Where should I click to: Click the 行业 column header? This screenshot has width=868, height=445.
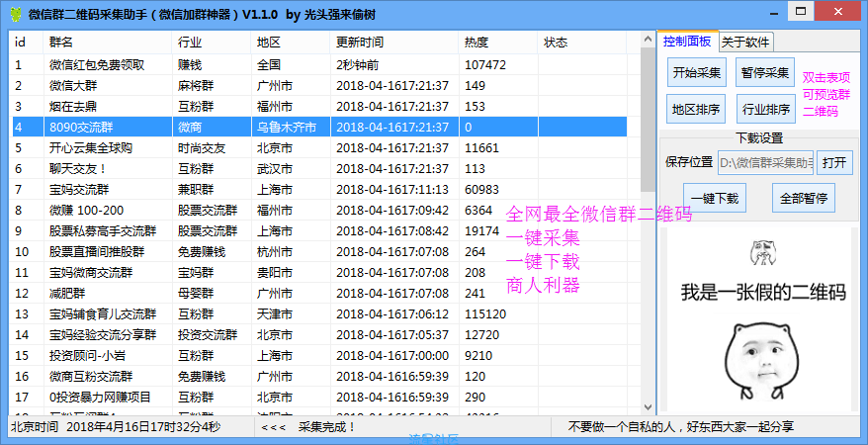pos(211,43)
